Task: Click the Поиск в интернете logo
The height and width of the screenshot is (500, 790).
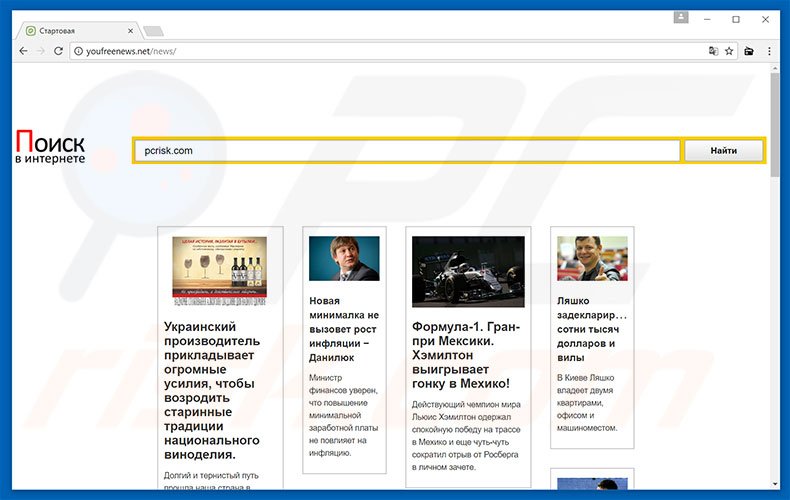Action: pos(50,147)
